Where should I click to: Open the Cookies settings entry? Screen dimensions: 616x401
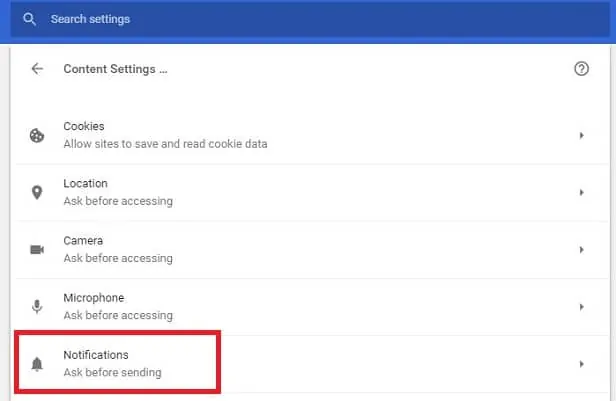tap(312, 135)
